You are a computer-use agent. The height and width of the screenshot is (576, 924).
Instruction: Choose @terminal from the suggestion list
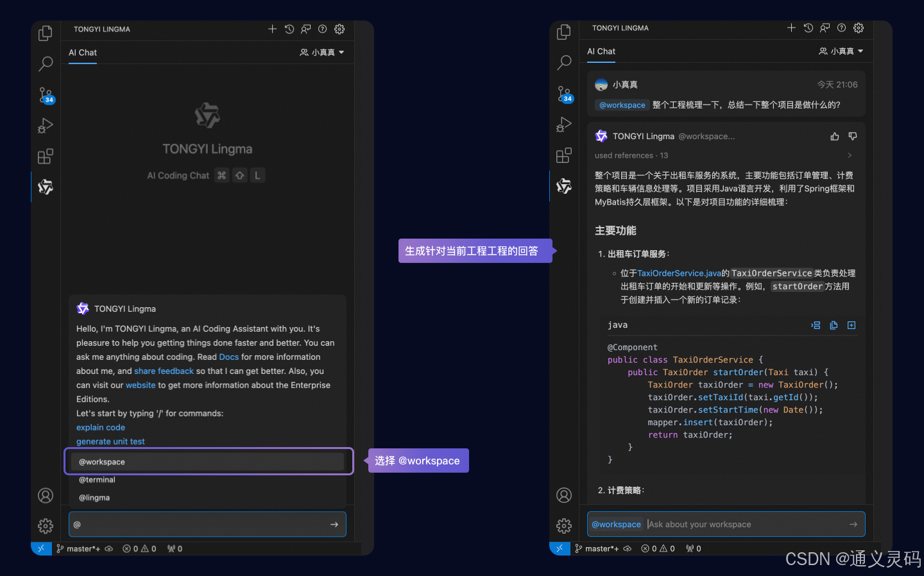coord(208,480)
